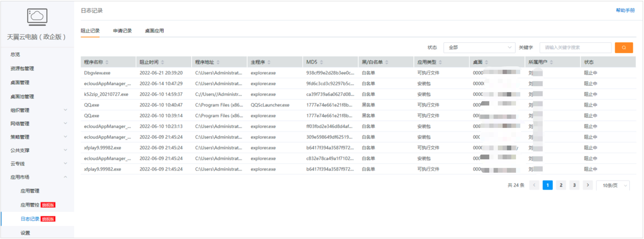Click the keyword search input field

(575, 47)
